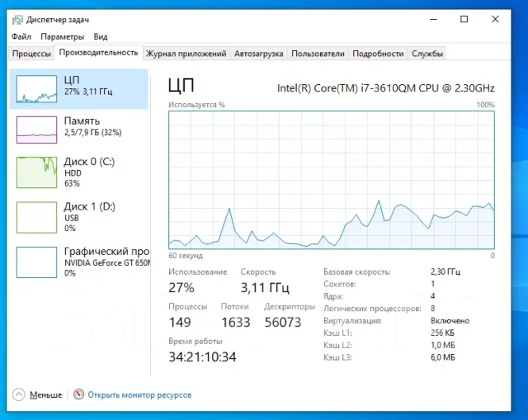The image size is (528, 420).
Task: Switch to the Журнал приложений tab
Action: (x=186, y=54)
